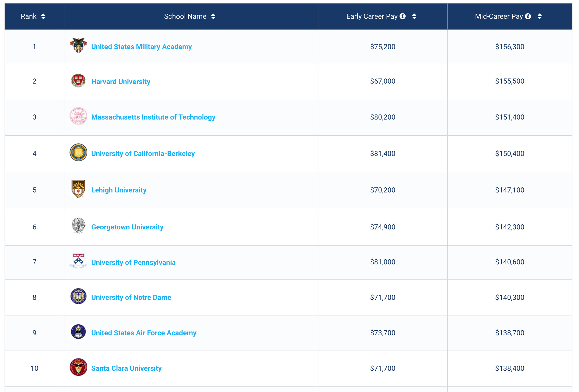The height and width of the screenshot is (392, 579).
Task: Click United States Military Academy crest logo
Action: (x=78, y=46)
